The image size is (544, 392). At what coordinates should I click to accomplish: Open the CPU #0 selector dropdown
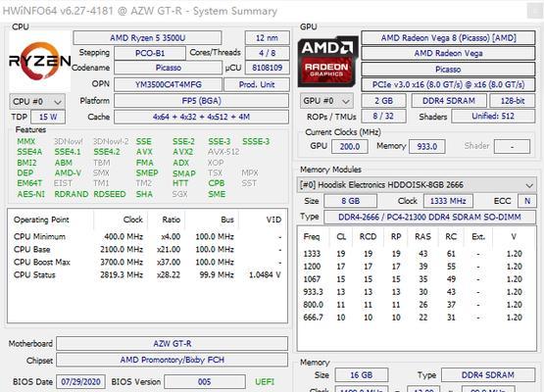[x=37, y=102]
